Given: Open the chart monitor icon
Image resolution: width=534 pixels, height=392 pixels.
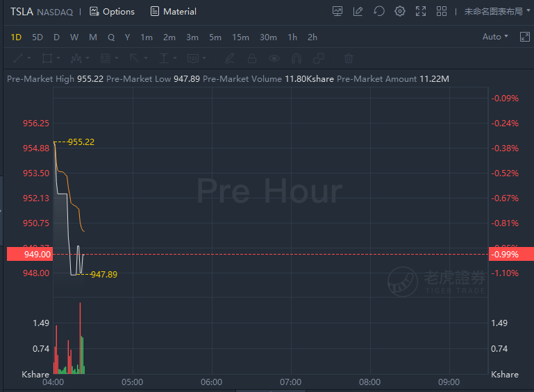Looking at the screenshot, I should (337, 11).
